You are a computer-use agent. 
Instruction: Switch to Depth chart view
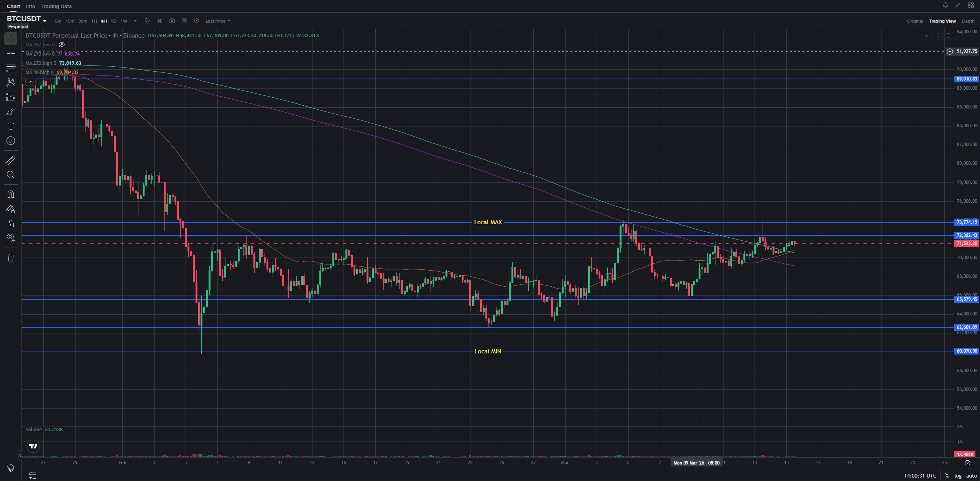tap(968, 21)
